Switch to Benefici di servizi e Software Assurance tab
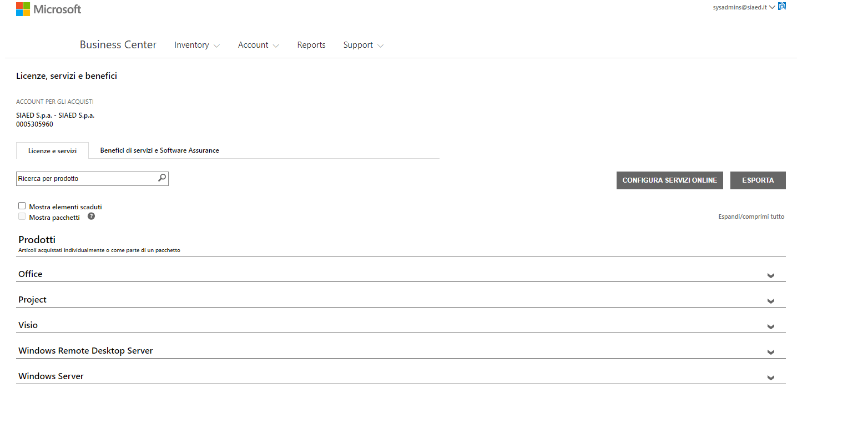This screenshot has height=428, width=868. pos(160,150)
